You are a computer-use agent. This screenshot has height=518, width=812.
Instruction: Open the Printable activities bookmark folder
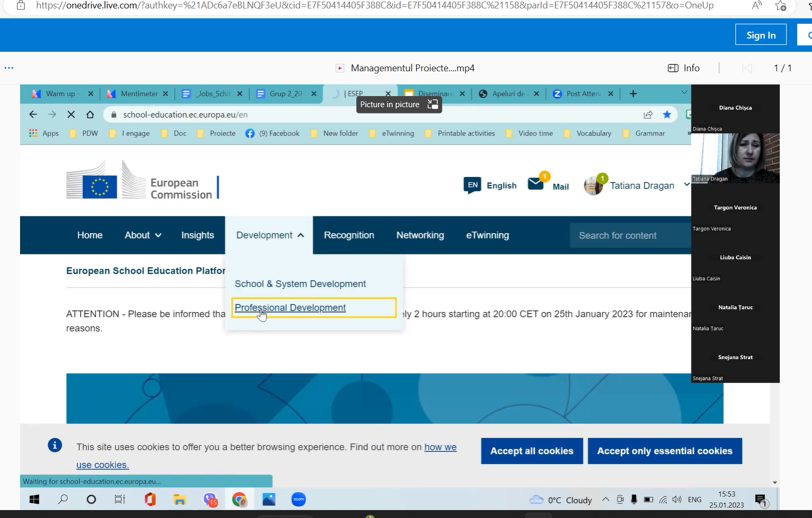[x=459, y=133]
